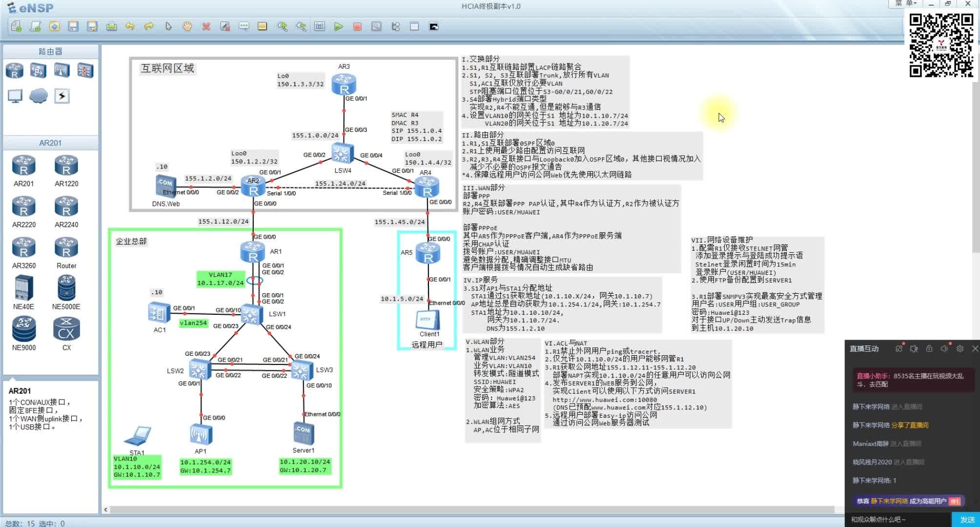Stop devices using the red stop icon
The width and height of the screenshot is (980, 527).
[357, 26]
